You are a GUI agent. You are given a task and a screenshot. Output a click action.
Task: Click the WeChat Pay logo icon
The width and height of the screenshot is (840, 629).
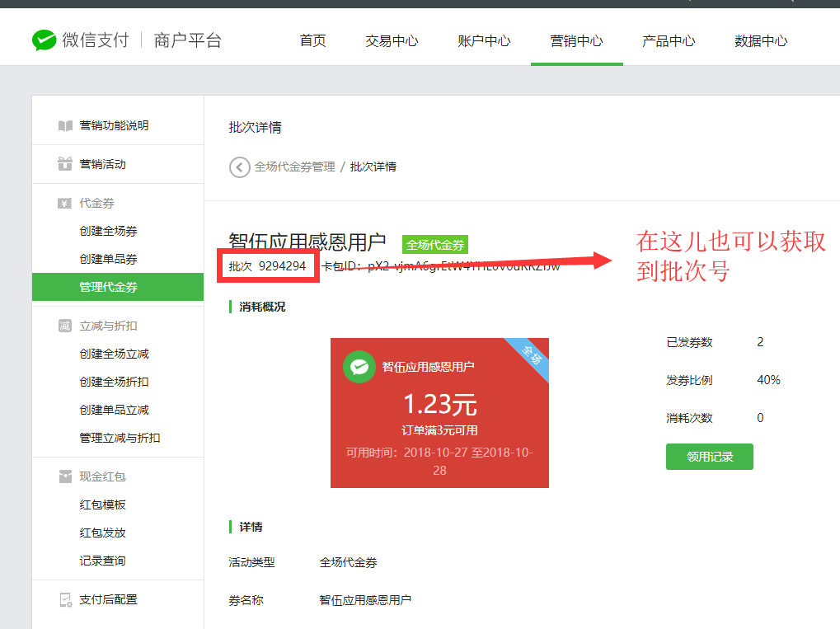44,40
